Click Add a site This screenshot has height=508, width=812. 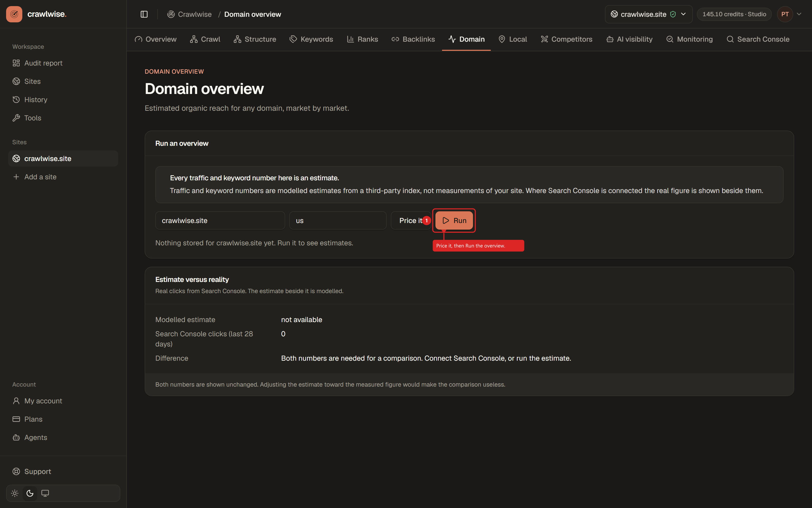(x=63, y=177)
